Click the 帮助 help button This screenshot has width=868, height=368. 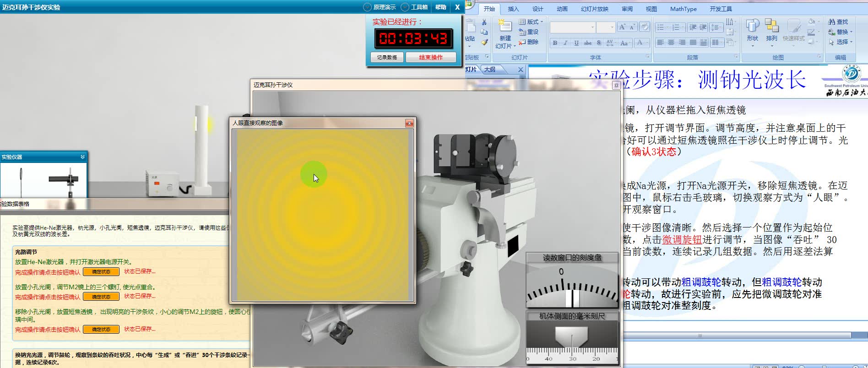[x=440, y=7]
